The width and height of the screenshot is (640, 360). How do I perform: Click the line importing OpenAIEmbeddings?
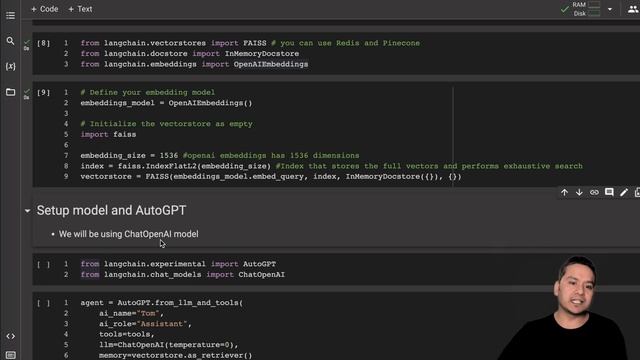tap(194, 64)
